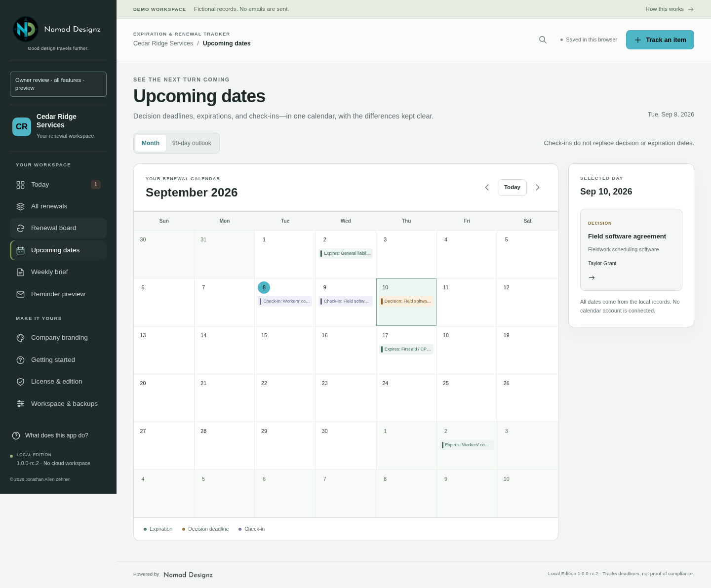The height and width of the screenshot is (588, 711).
Task: Open Reminder preview from sidebar
Action: click(58, 294)
